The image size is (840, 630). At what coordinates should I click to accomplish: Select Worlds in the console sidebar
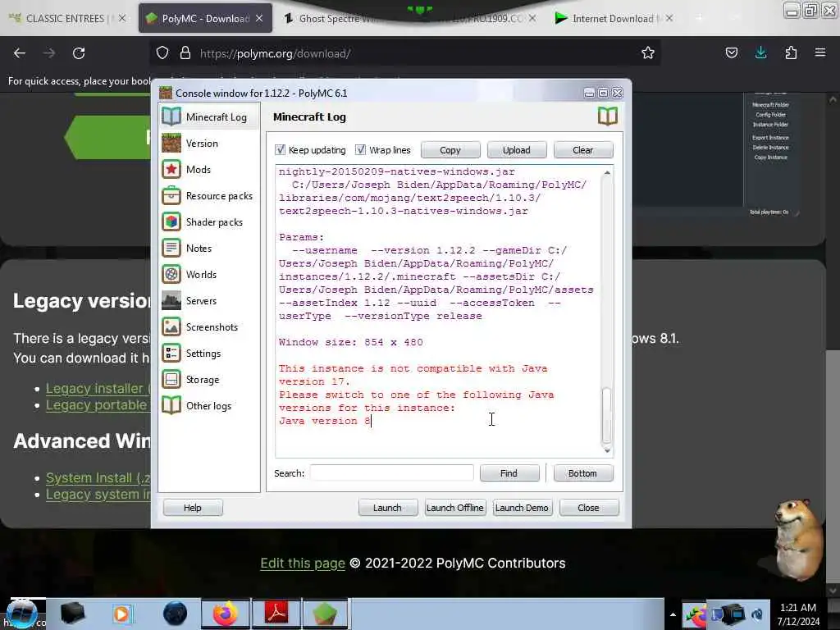coord(209,274)
